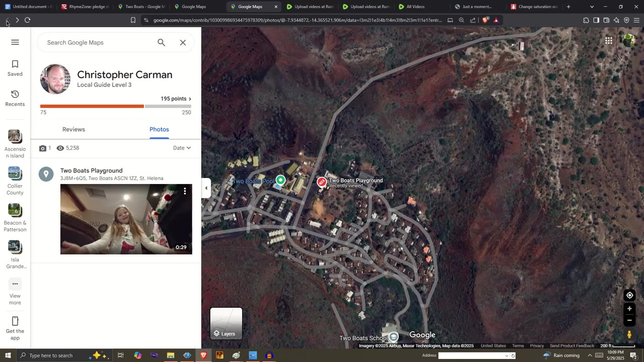Image resolution: width=644 pixels, height=362 pixels.
Task: Collapse the side panel
Action: point(206,188)
